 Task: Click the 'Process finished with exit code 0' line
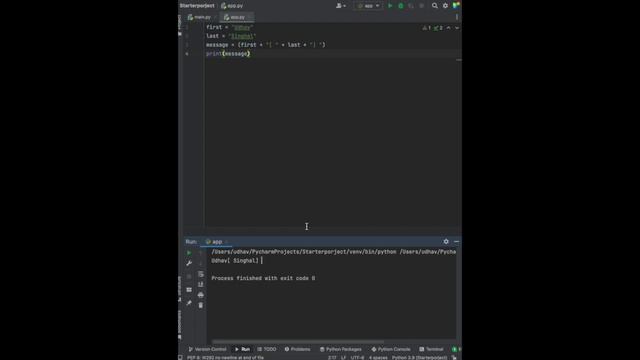[263, 278]
